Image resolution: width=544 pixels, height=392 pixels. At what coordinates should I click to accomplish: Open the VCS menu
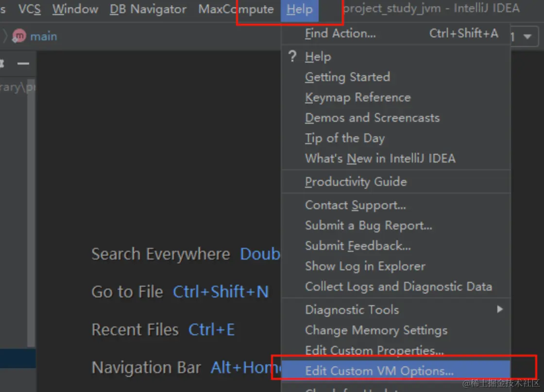(x=29, y=9)
